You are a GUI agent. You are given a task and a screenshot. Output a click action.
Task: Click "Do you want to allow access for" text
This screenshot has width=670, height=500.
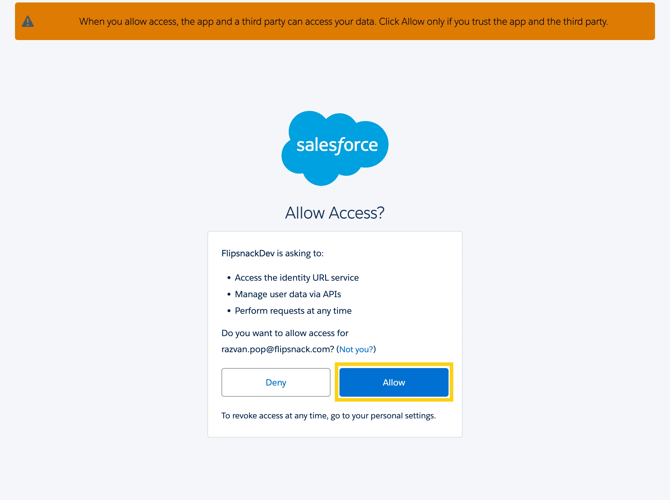[285, 333]
